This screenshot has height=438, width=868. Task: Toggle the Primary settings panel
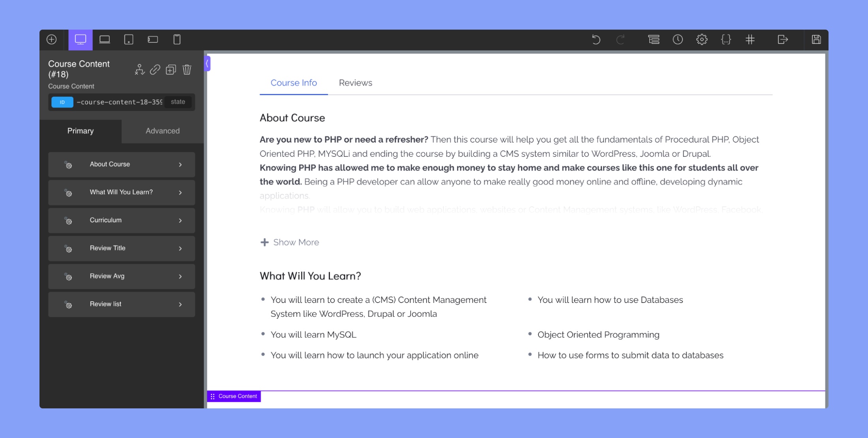[x=81, y=130]
